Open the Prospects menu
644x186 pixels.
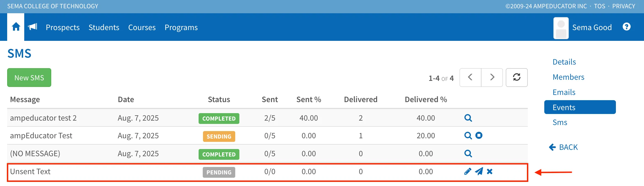63,27
